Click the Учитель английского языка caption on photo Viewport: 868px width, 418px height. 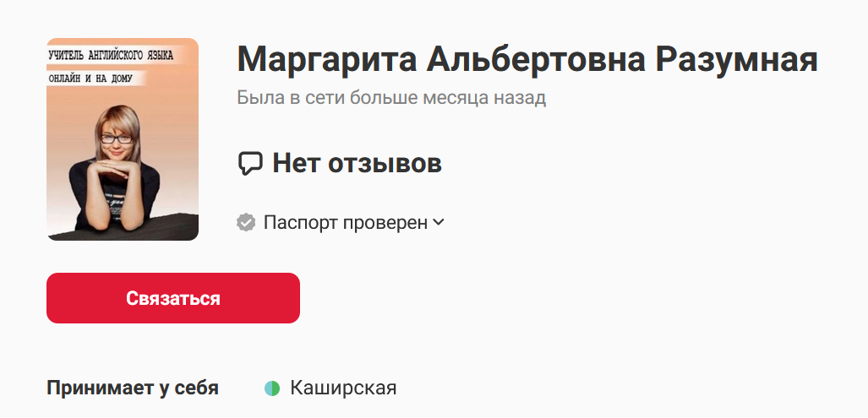coord(111,55)
